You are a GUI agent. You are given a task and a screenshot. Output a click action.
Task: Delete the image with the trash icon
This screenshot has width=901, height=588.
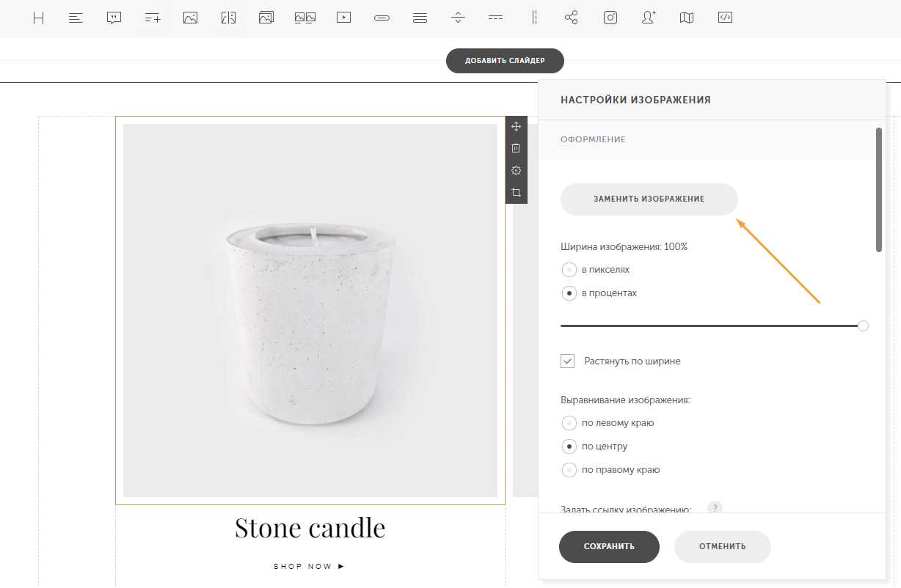[x=516, y=148]
